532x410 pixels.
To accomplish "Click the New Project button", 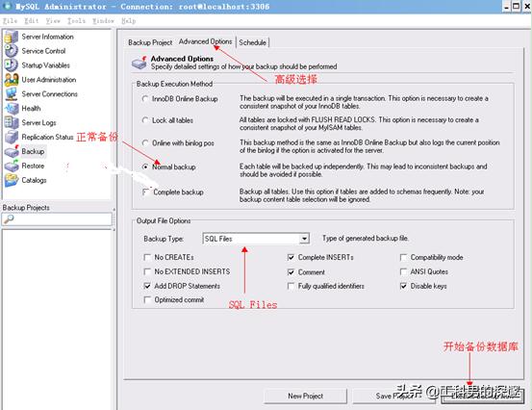I will coord(305,397).
